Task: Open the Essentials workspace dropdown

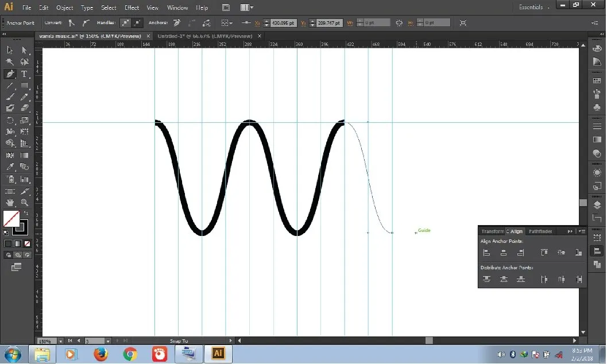Action: click(534, 7)
